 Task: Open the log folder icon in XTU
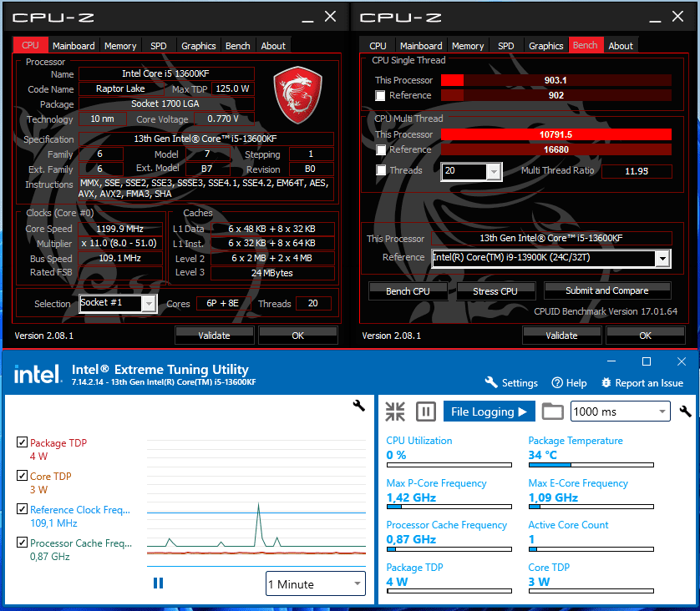552,412
